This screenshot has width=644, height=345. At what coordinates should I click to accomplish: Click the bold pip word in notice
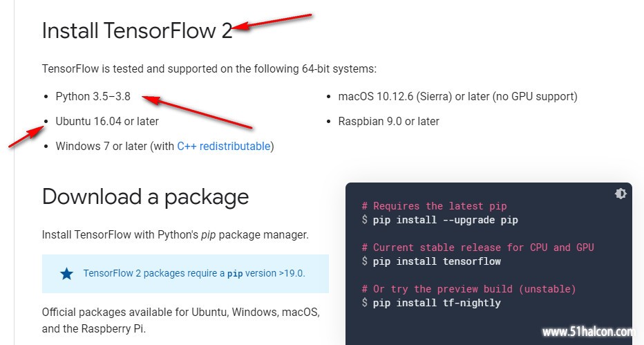(x=235, y=274)
